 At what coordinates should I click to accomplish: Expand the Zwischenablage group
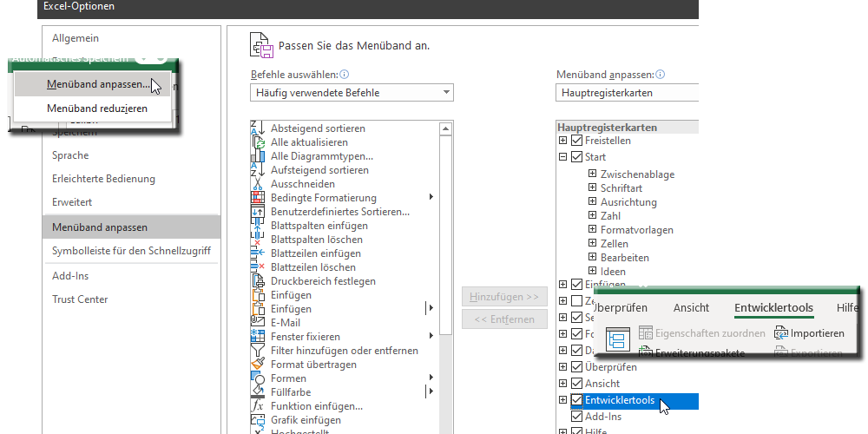coord(592,174)
